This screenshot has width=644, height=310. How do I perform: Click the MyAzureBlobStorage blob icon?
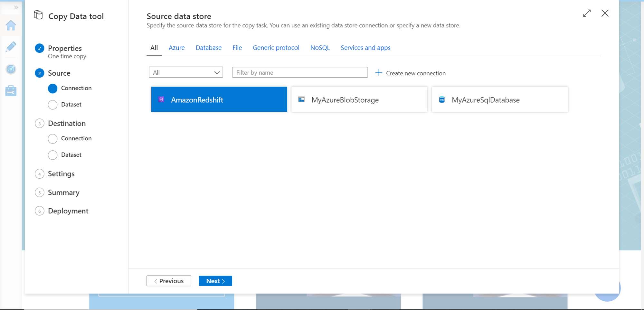(301, 99)
